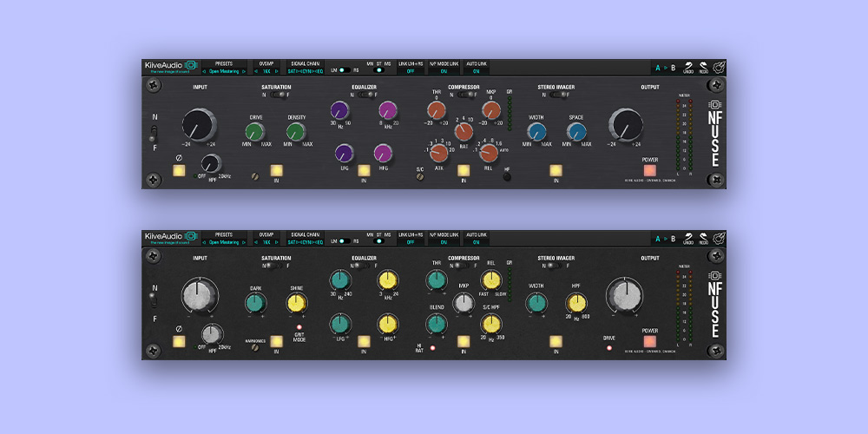Select B state in upper unit's A/B compare

pyautogui.click(x=674, y=68)
